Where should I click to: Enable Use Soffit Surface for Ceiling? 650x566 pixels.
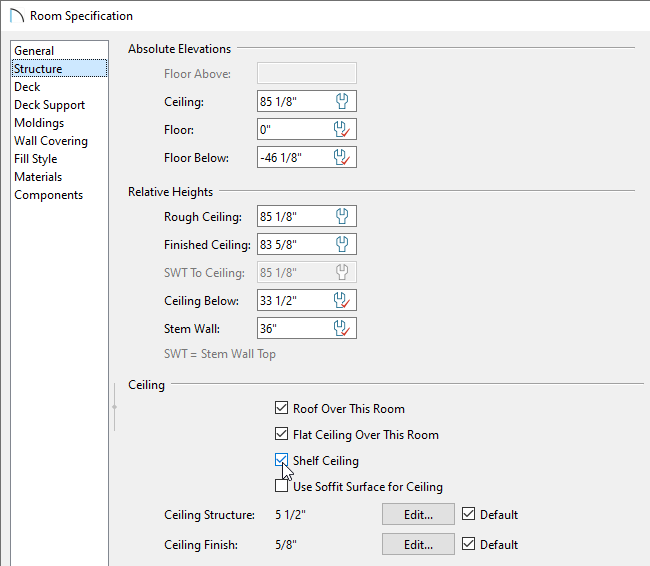click(281, 486)
